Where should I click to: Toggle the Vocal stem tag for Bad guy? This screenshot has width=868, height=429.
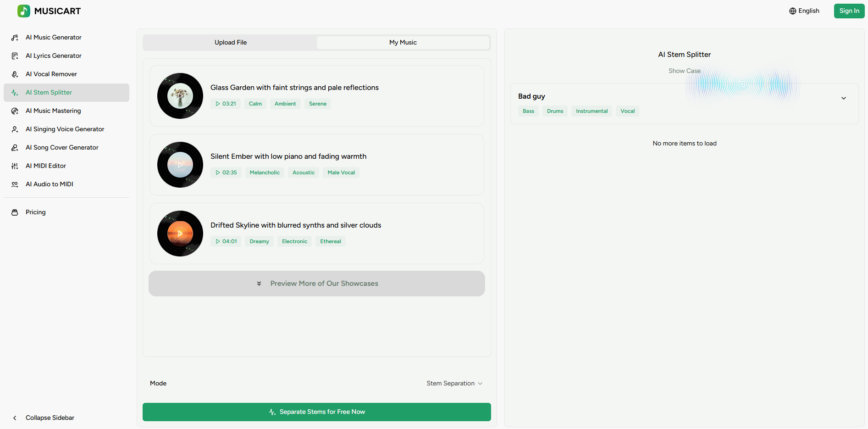tap(627, 111)
